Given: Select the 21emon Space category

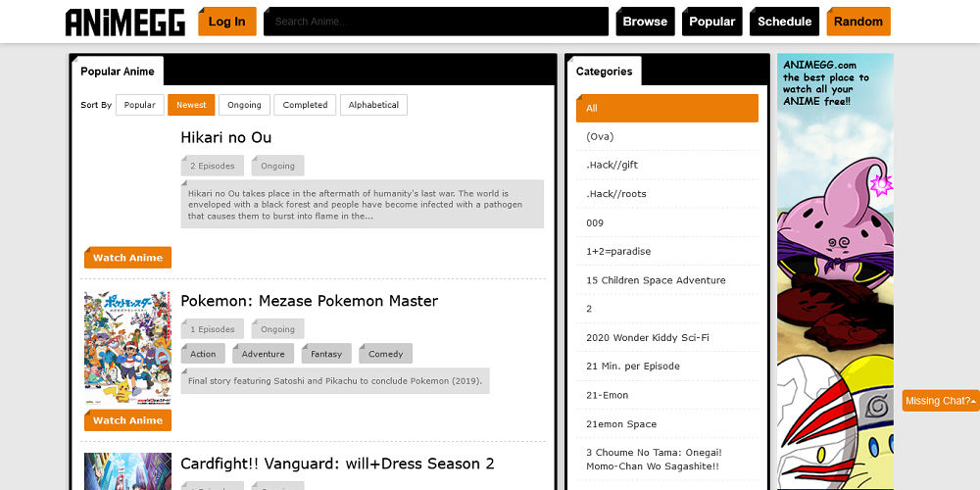Looking at the screenshot, I should coord(666,423).
